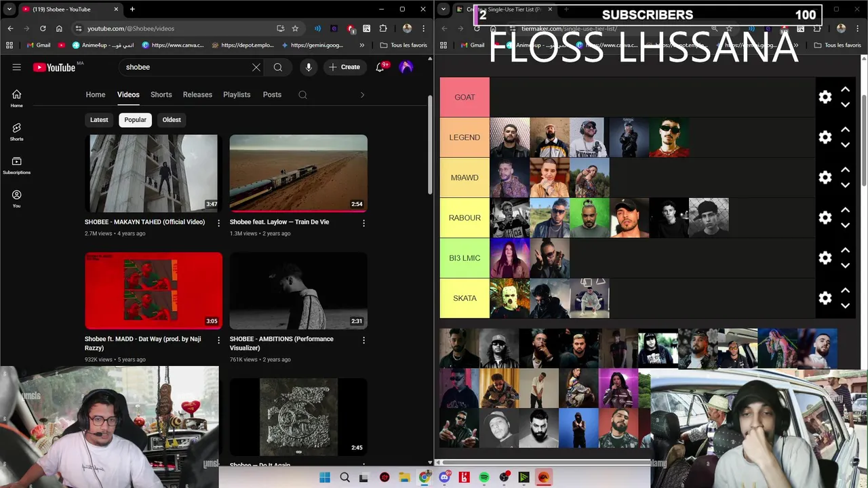The image size is (868, 488).
Task: Switch to the channel Videos tab
Action: point(128,95)
